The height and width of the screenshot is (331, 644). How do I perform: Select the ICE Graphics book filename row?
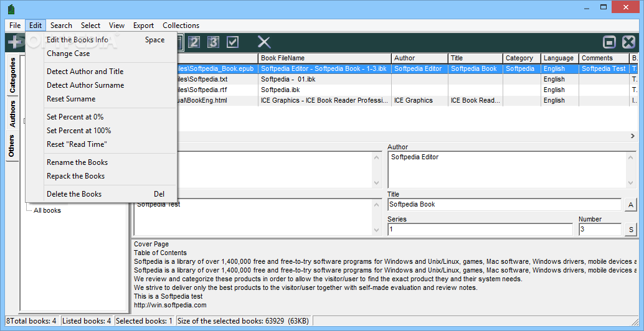(324, 101)
